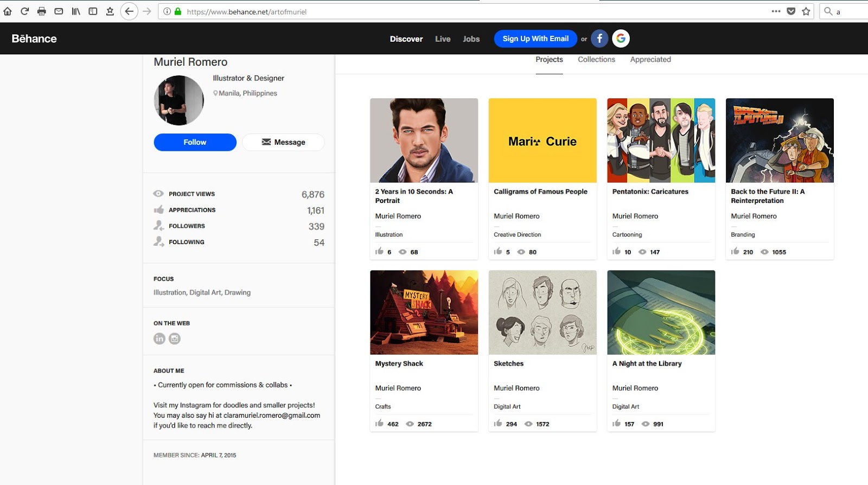The image size is (868, 485).
Task: Open the A Night at the Library thumbnail
Action: [661, 312]
